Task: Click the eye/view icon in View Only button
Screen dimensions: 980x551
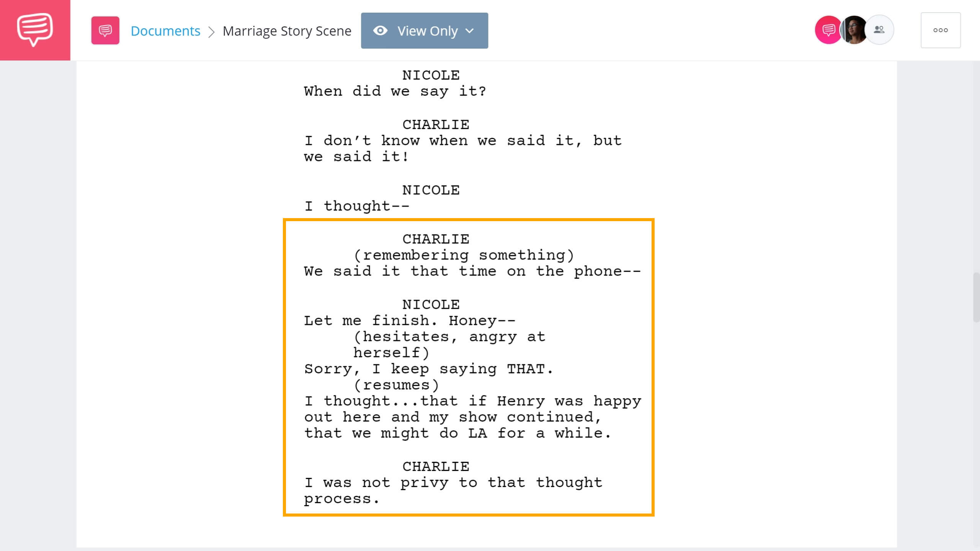Action: pos(381,30)
